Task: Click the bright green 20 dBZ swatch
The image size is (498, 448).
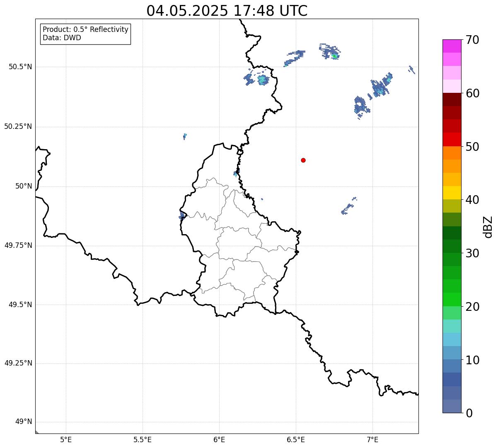Action: (x=452, y=300)
